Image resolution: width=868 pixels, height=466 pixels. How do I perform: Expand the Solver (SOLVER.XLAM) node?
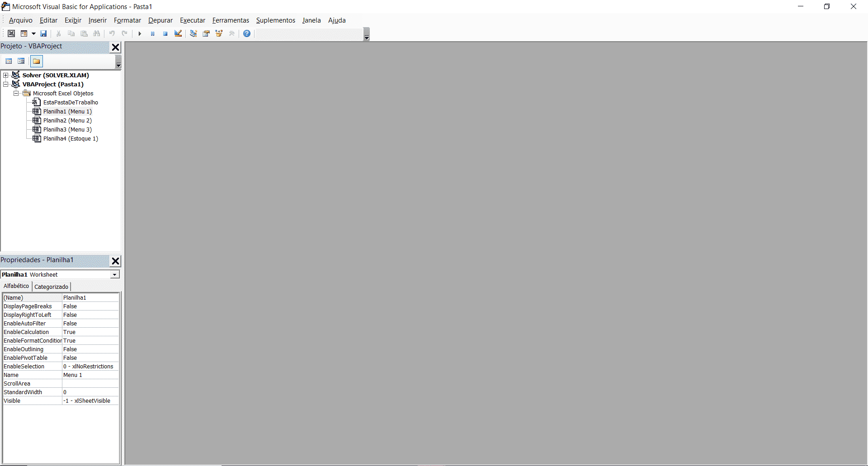pyautogui.click(x=5, y=75)
